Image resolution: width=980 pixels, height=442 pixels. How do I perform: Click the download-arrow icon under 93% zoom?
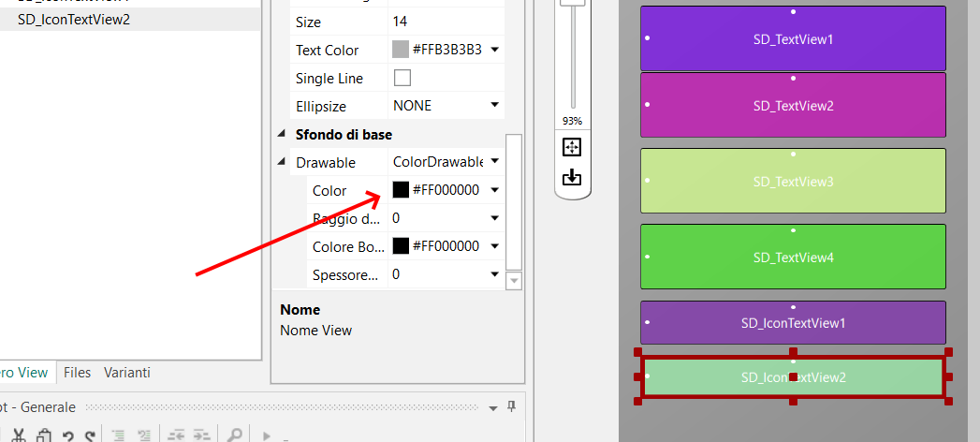tap(572, 177)
